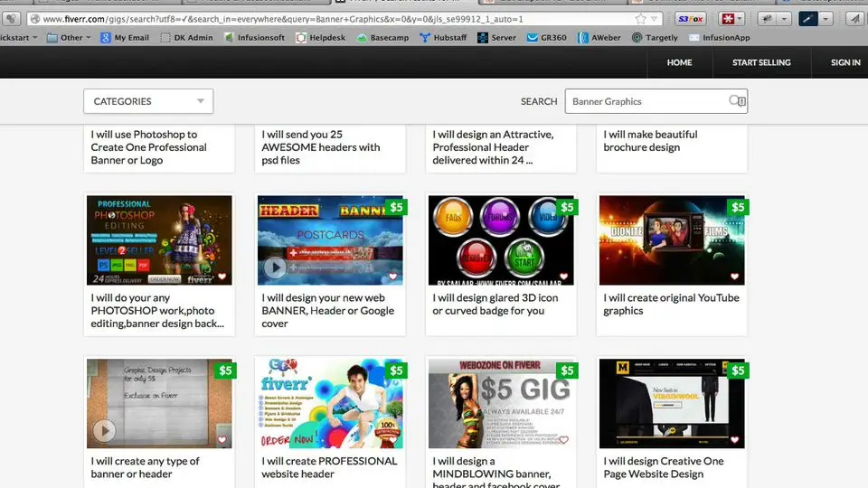Open the address bar history dropdown arrow

tap(655, 19)
